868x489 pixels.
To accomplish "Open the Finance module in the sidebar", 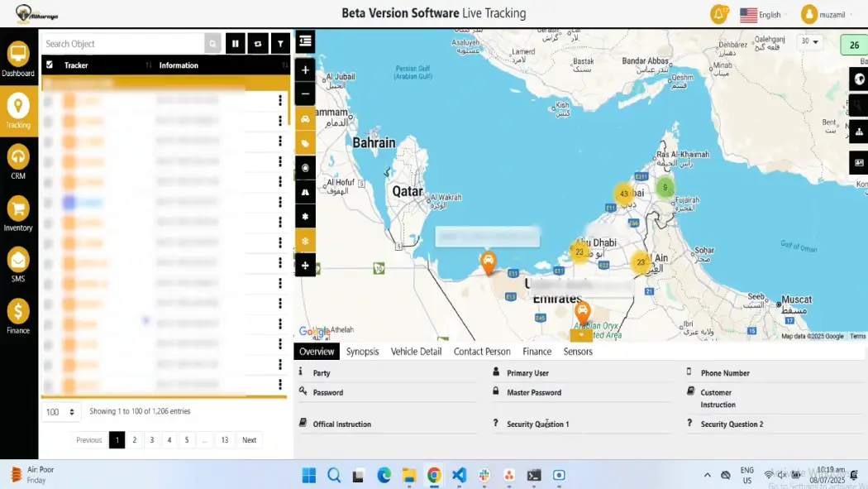I will pyautogui.click(x=18, y=316).
